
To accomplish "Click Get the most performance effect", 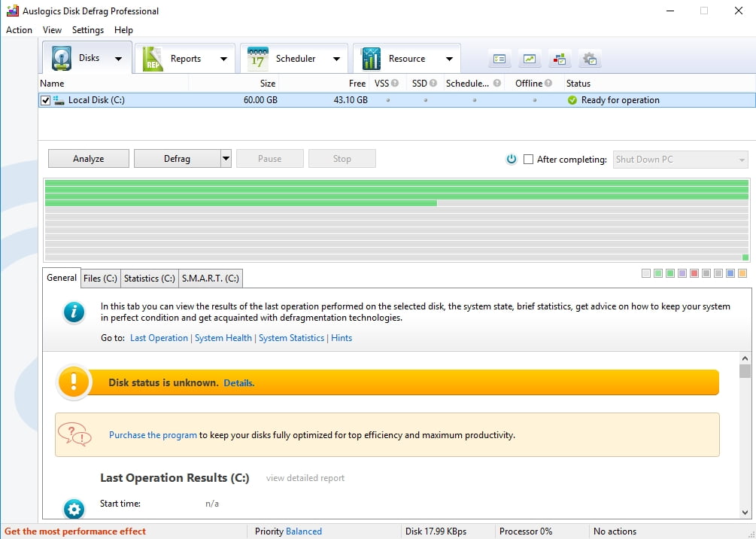I will click(x=75, y=531).
